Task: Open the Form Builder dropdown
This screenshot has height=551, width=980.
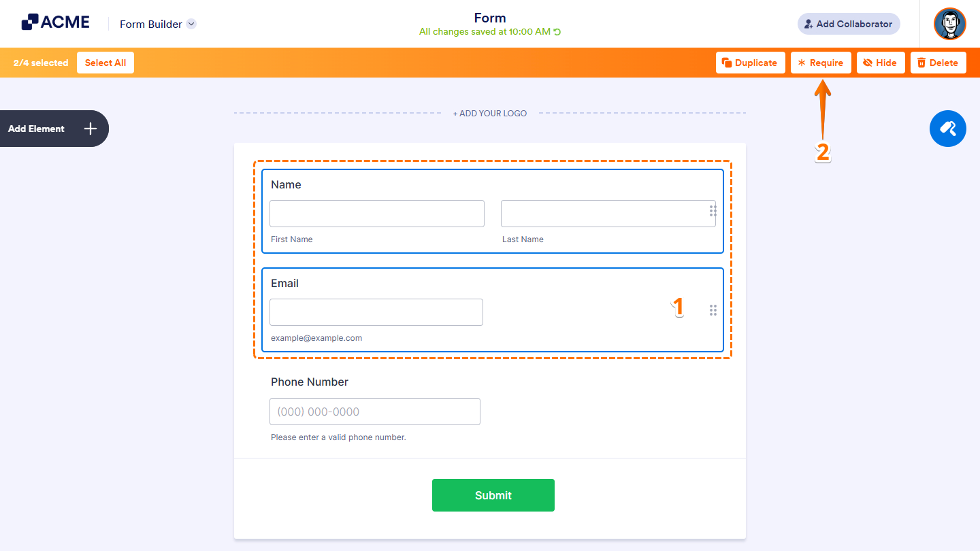Action: pos(158,24)
